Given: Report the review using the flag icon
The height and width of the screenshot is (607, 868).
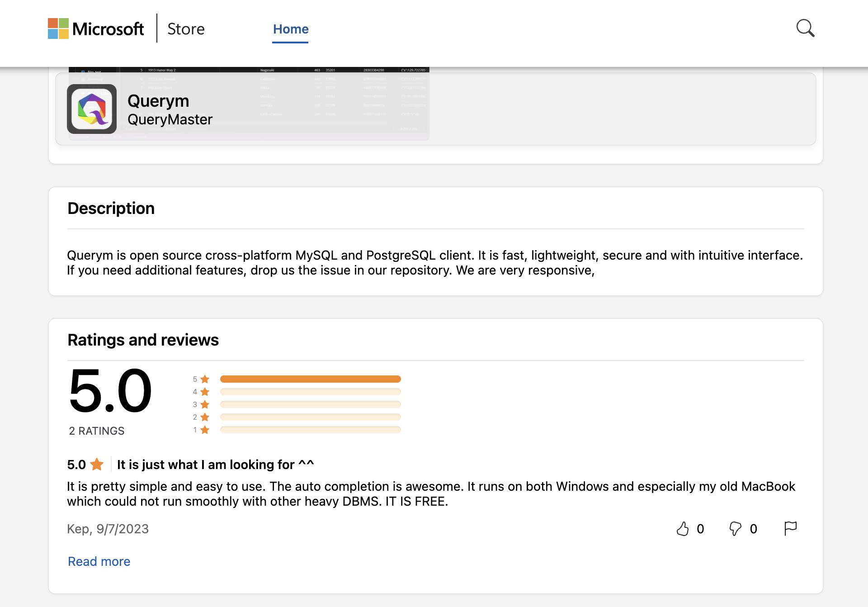Looking at the screenshot, I should click(x=790, y=528).
